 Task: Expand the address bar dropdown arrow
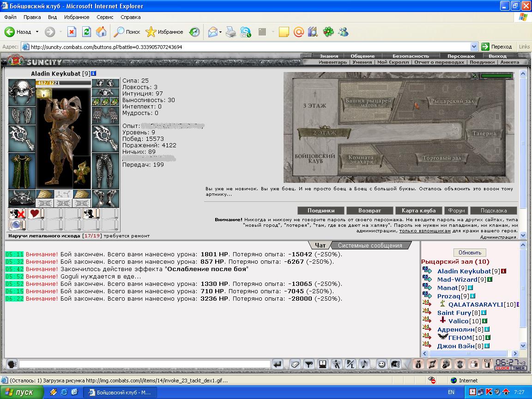(474, 47)
